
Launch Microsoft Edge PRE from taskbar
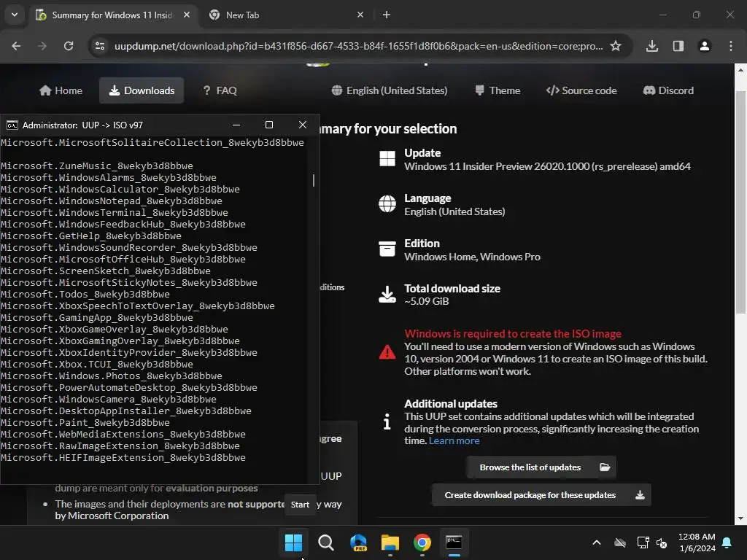coord(358,542)
